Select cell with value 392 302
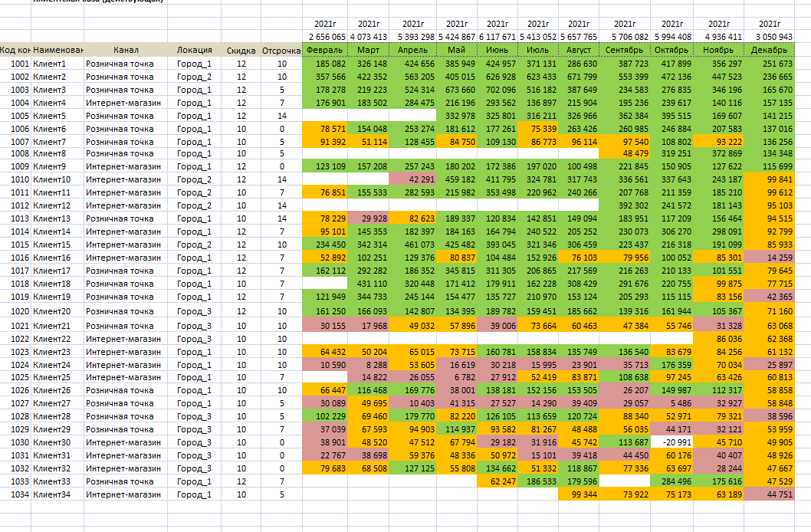This screenshot has width=811, height=532. (x=625, y=205)
